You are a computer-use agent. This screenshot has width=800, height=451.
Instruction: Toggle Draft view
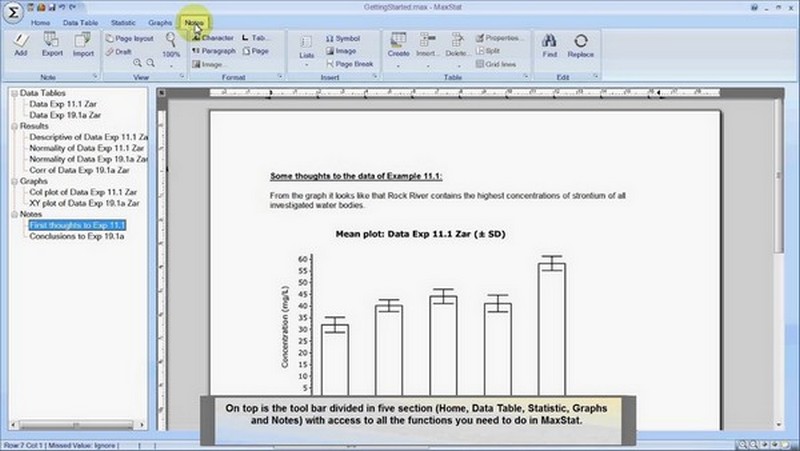(x=119, y=52)
